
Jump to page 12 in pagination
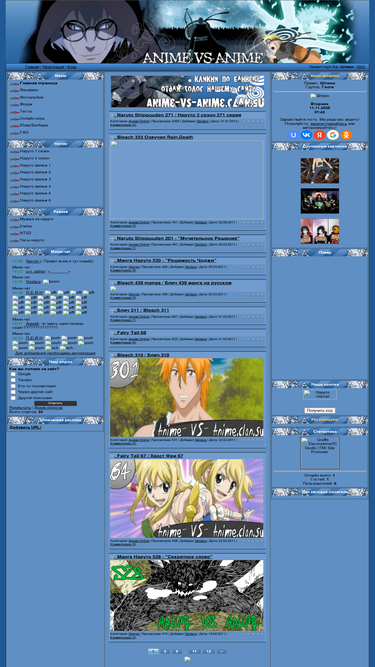coord(209,651)
